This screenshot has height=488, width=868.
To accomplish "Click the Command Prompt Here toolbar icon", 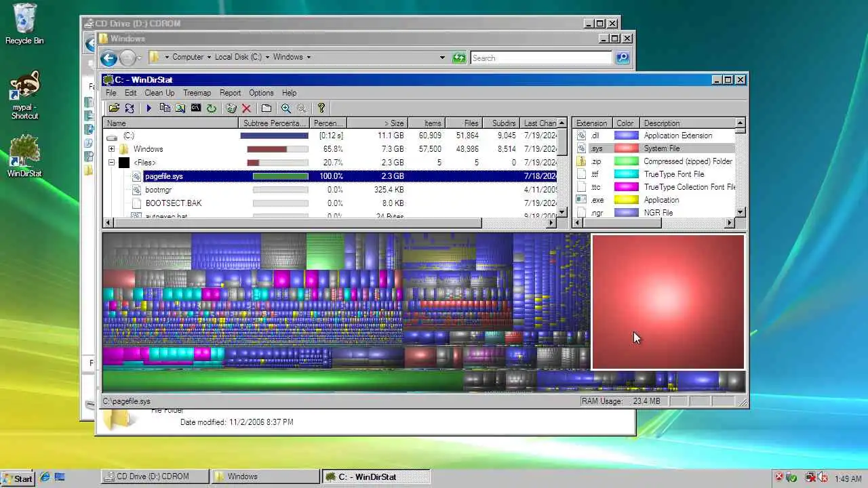I will point(196,108).
